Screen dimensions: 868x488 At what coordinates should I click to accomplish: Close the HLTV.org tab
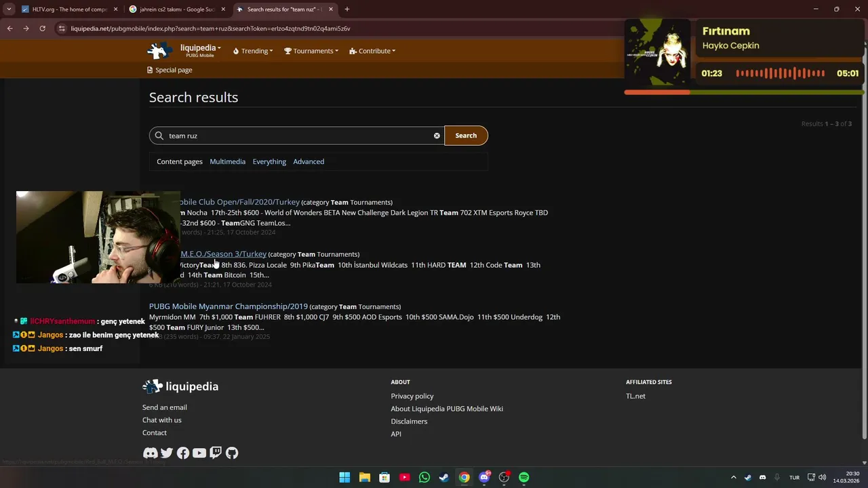point(116,9)
